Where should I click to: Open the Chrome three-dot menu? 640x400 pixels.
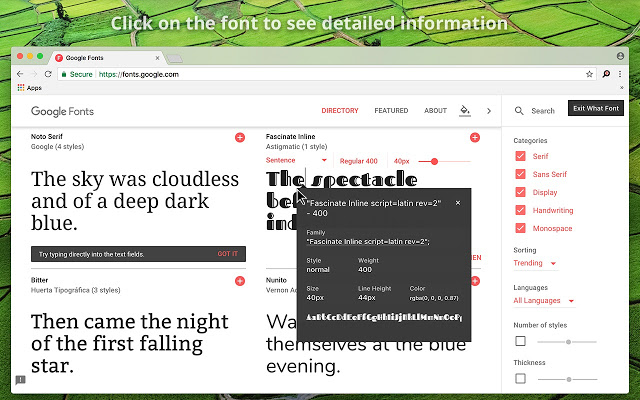coord(620,74)
